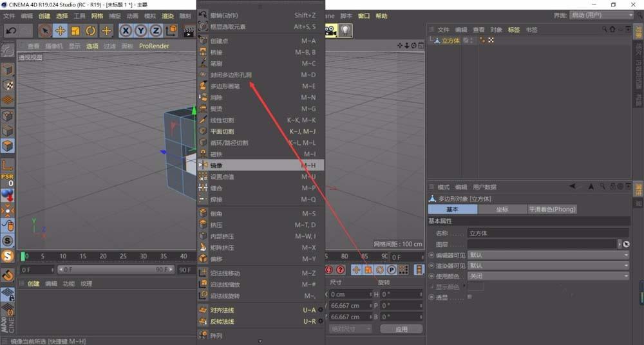Click the magnet snap icon on the left
644x345 pixels.
pyautogui.click(x=8, y=275)
